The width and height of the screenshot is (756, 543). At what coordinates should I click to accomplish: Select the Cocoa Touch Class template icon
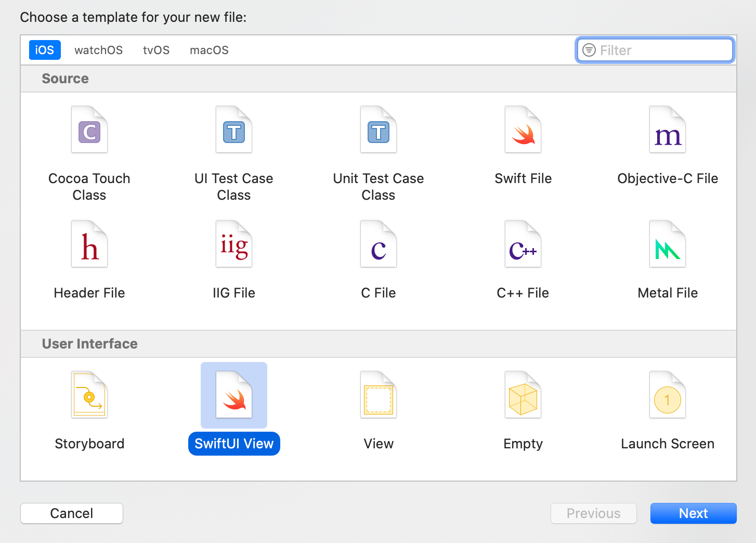click(x=89, y=130)
